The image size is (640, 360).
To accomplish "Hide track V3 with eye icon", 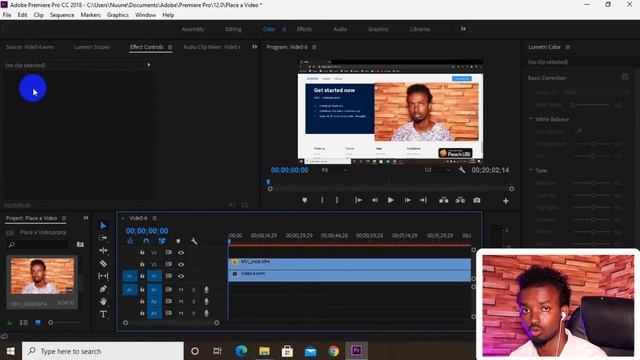I will tap(181, 253).
